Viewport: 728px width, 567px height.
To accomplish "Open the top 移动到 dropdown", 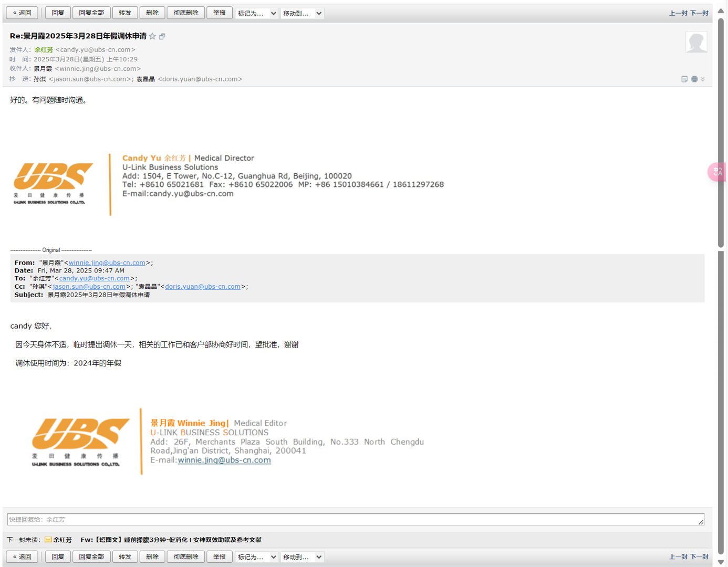I will 303,13.
